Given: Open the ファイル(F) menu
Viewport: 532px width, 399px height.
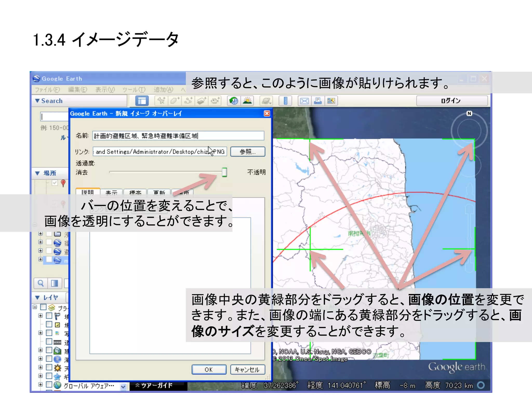Looking at the screenshot, I should point(48,90).
